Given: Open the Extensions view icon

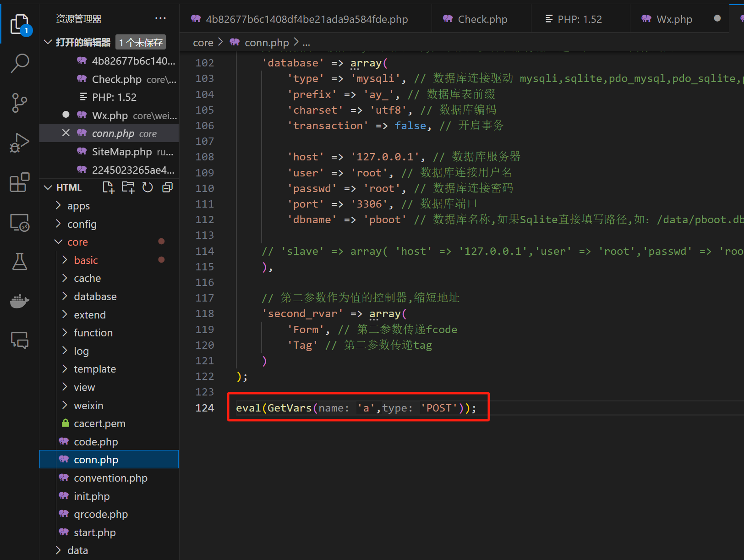Looking at the screenshot, I should pyautogui.click(x=20, y=182).
